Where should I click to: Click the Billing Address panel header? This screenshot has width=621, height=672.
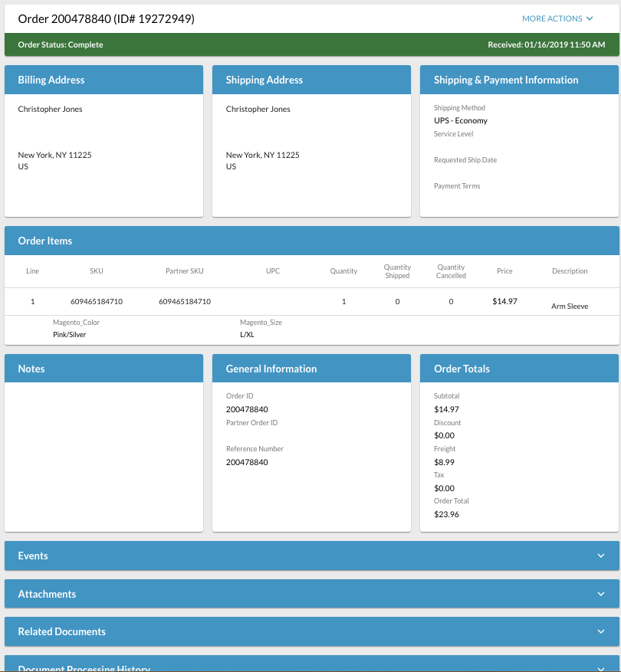[103, 80]
